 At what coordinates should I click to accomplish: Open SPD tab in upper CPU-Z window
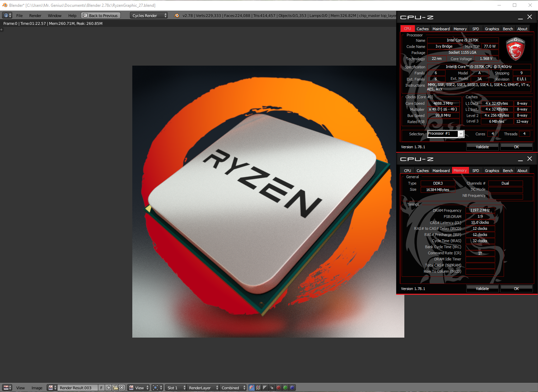[x=475, y=29]
